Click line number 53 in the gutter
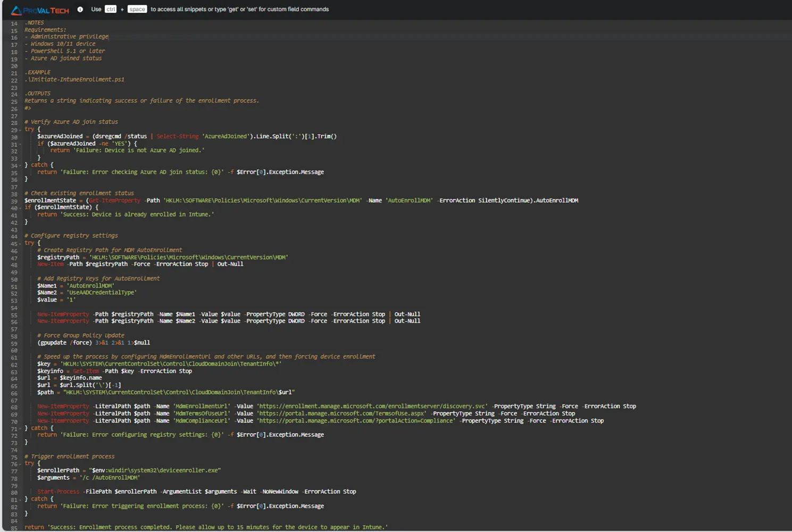The width and height of the screenshot is (792, 532). click(14, 301)
